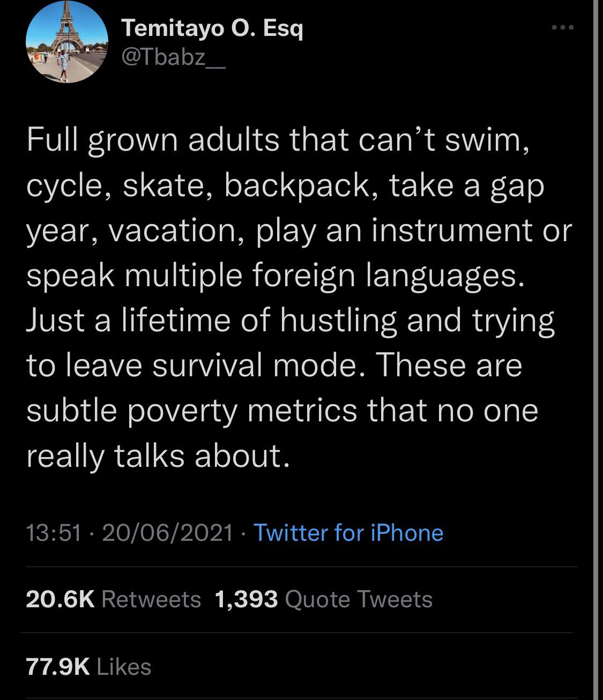Open the Twitter for iPhone source link

(x=347, y=532)
